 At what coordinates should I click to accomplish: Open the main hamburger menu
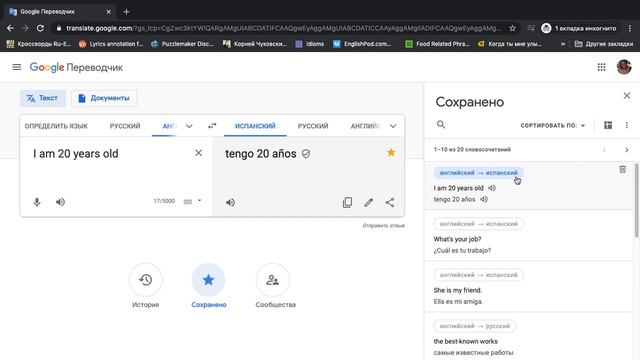(17, 67)
